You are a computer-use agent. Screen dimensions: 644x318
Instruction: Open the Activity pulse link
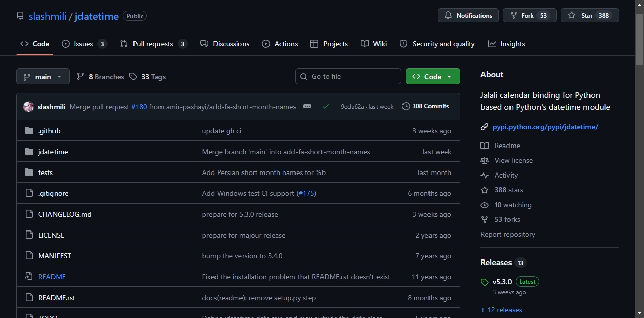coord(505,175)
